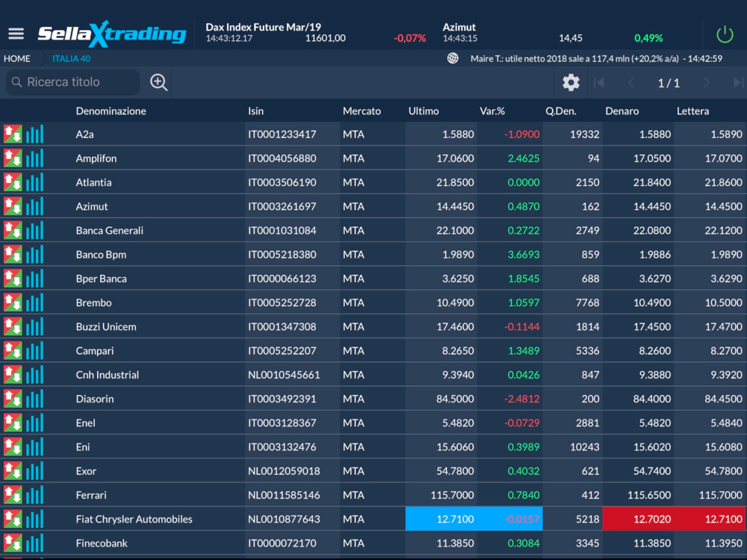Select Atlantia row name

tap(94, 182)
